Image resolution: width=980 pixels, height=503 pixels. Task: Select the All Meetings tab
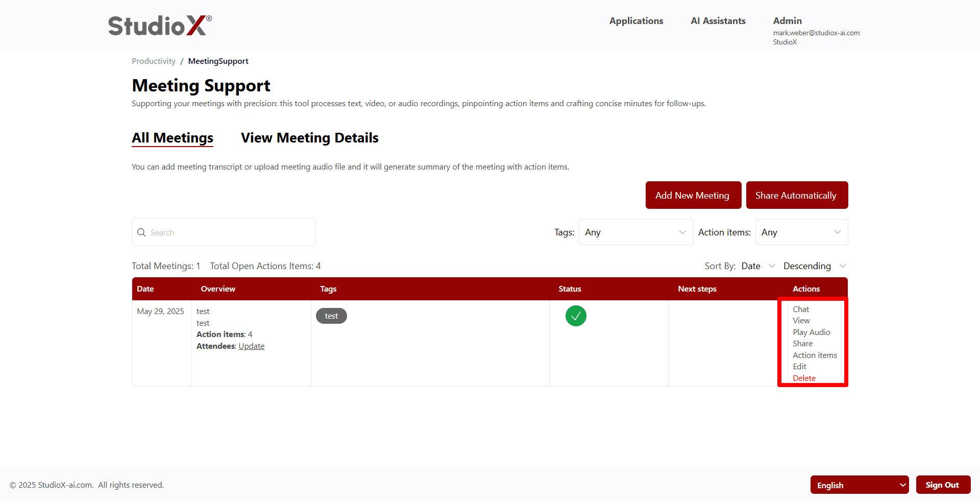[x=172, y=137]
